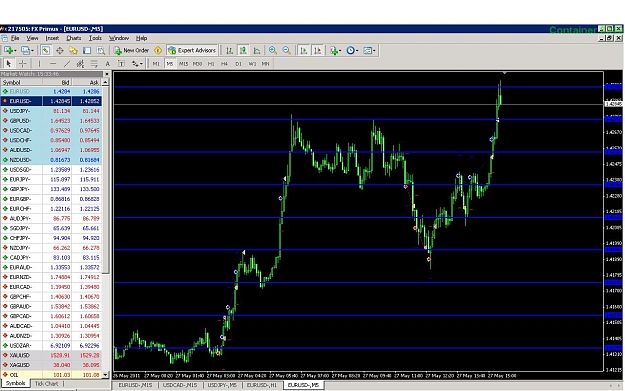Switch to Bar Chart display
Viewport: 625px width, 391px height.
point(229,50)
